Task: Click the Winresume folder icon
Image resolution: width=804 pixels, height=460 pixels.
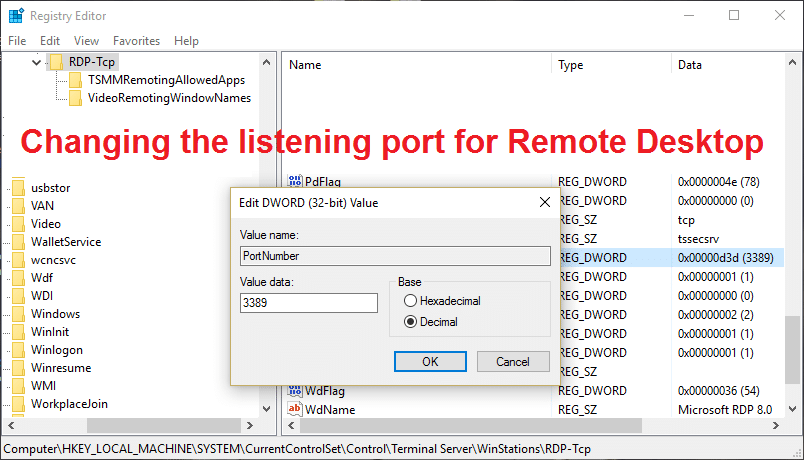Action: 18,368
